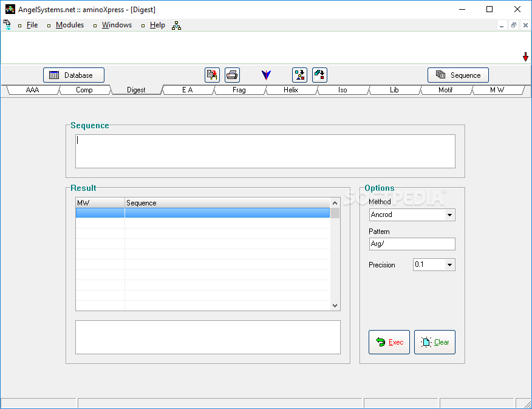Click into the Sequence input box
Screen dimensions: 532x409
(x=265, y=151)
